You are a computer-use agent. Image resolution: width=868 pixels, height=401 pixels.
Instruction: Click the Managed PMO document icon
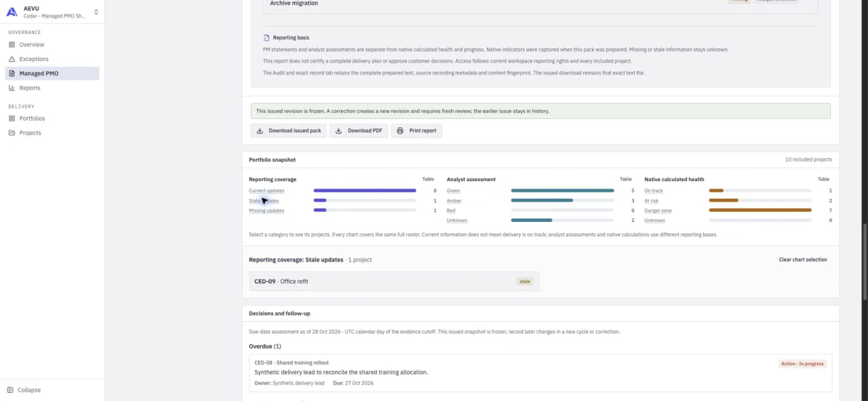12,73
